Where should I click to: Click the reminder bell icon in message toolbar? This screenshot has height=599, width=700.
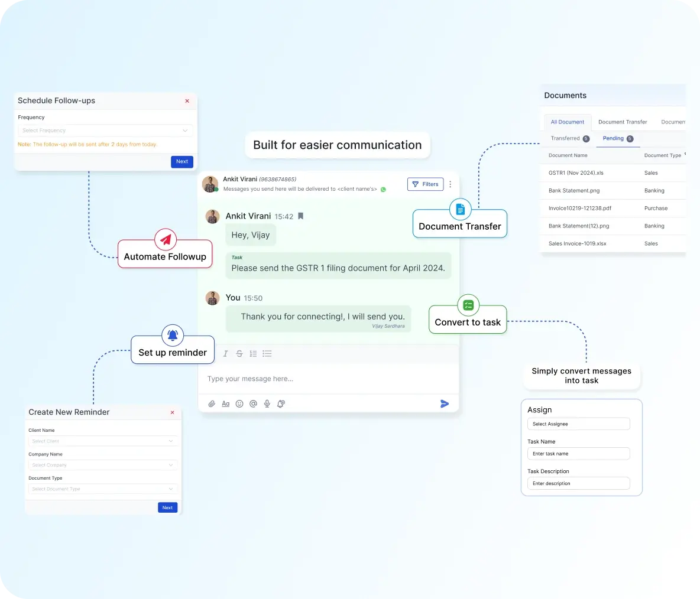point(281,404)
